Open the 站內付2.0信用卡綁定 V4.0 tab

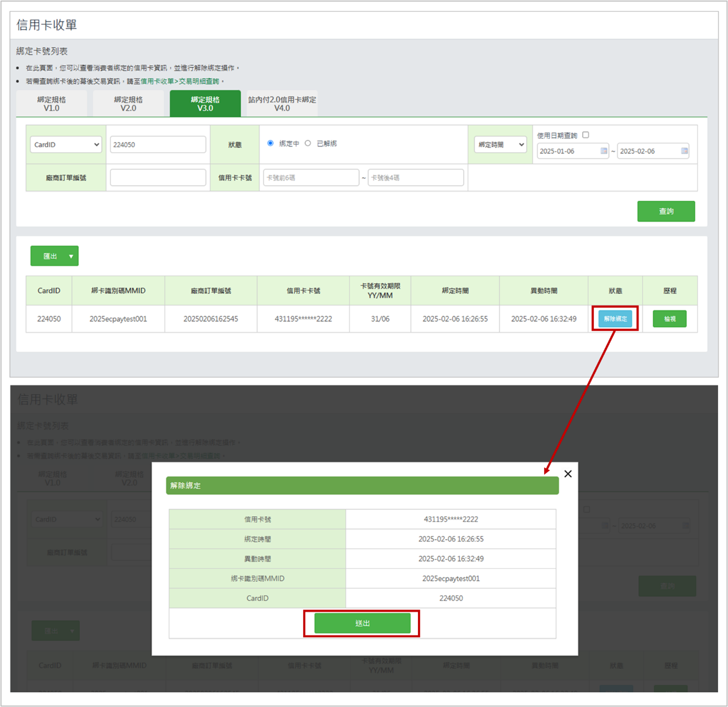(282, 104)
